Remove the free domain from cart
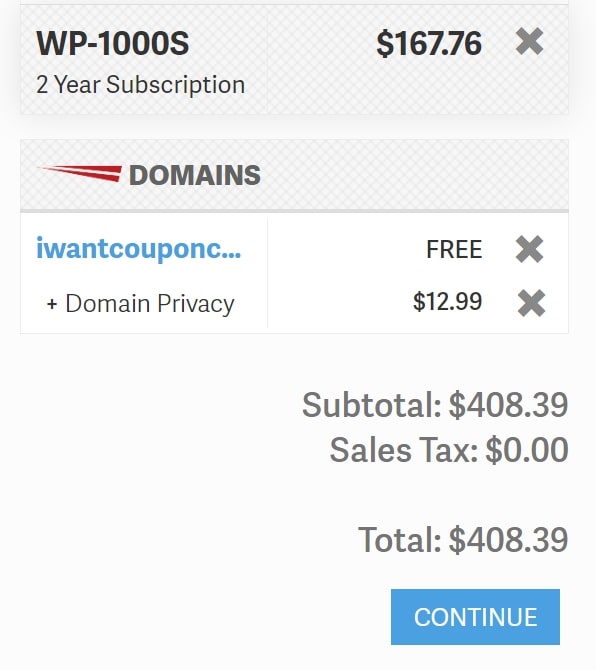 tap(529, 249)
